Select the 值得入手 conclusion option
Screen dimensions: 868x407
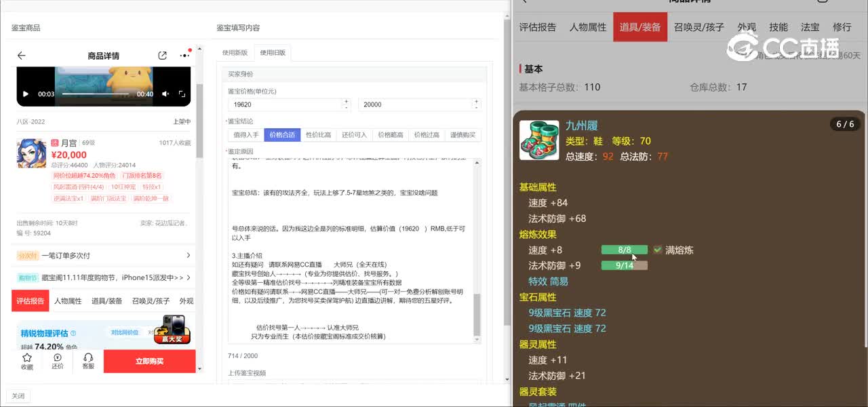pyautogui.click(x=245, y=135)
